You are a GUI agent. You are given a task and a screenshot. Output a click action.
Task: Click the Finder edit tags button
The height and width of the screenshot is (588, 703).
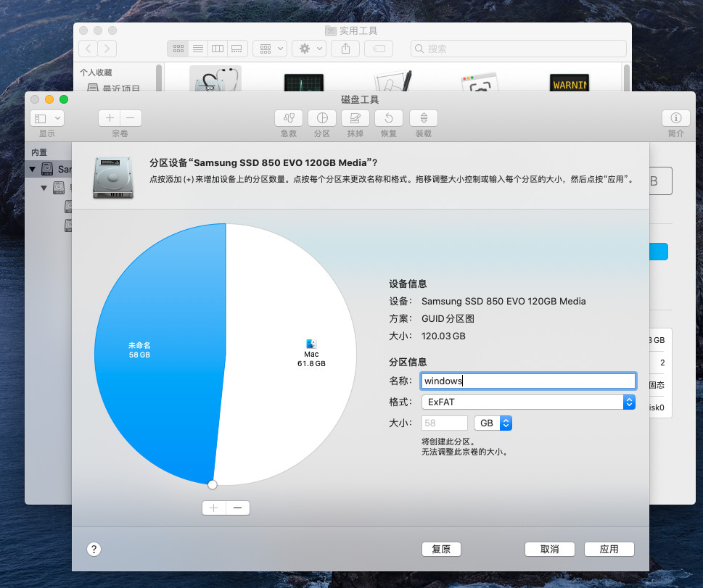click(379, 49)
